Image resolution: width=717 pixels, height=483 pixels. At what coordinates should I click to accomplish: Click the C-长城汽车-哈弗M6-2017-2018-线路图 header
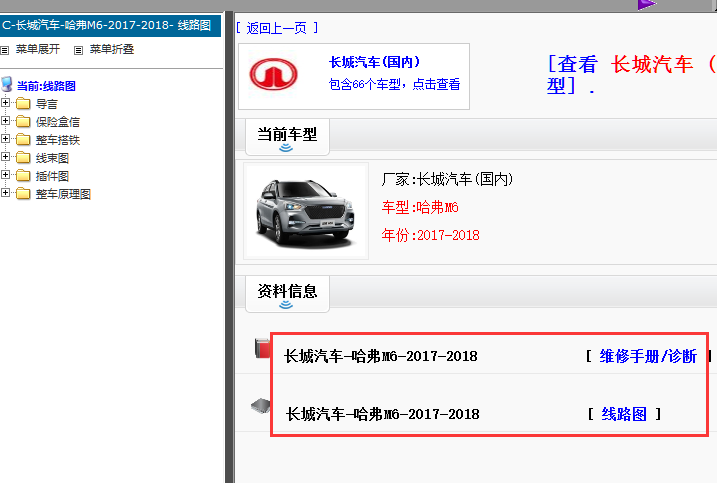pyautogui.click(x=110, y=25)
